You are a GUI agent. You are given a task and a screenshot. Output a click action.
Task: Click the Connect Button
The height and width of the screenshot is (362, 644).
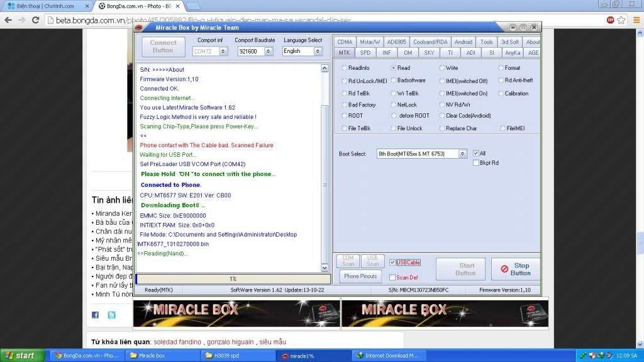[163, 47]
